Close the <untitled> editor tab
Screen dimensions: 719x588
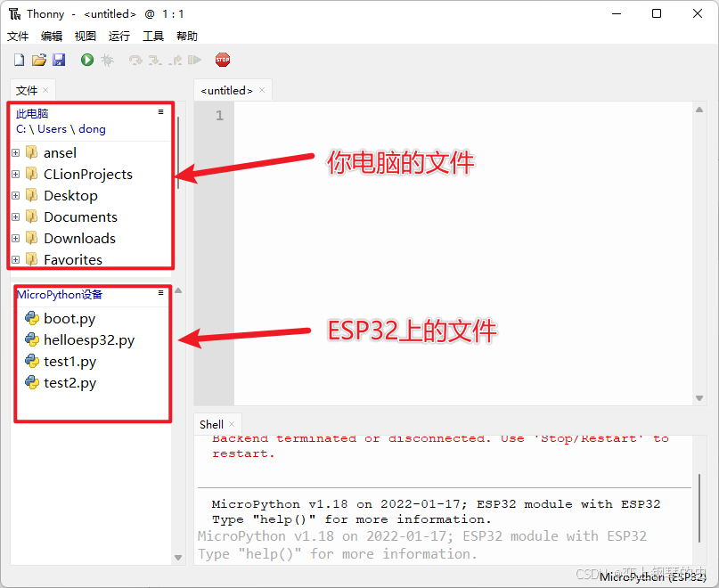tap(262, 90)
